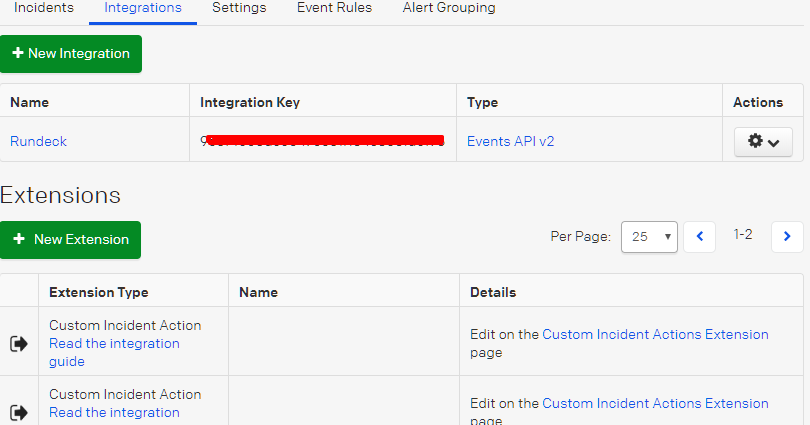Open second row's Read the integration link
This screenshot has height=425, width=810.
114,412
